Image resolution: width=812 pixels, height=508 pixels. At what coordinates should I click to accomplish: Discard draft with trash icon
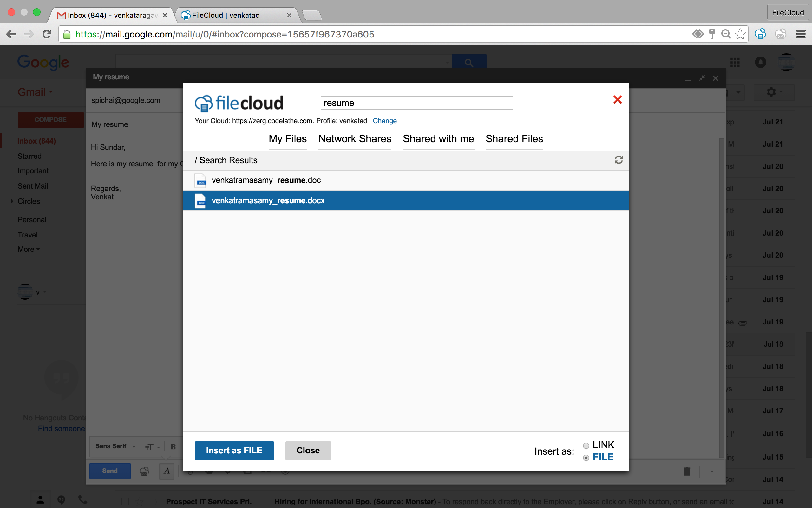pyautogui.click(x=686, y=471)
